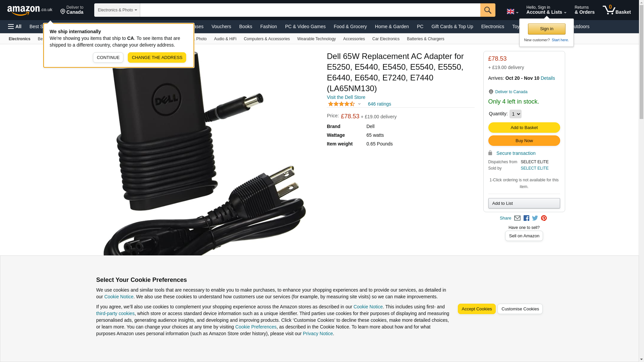Open the Books navigation item

(x=246, y=26)
